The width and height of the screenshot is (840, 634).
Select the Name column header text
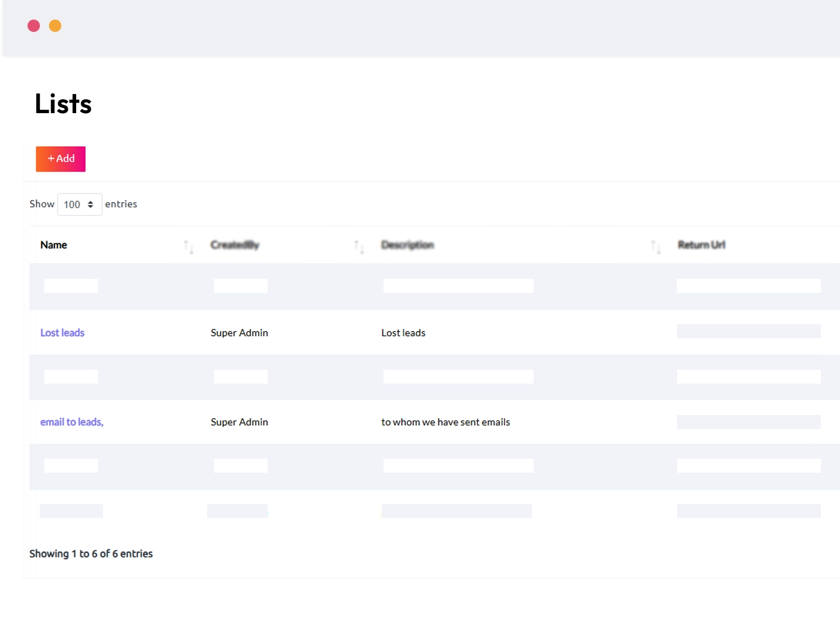point(54,245)
